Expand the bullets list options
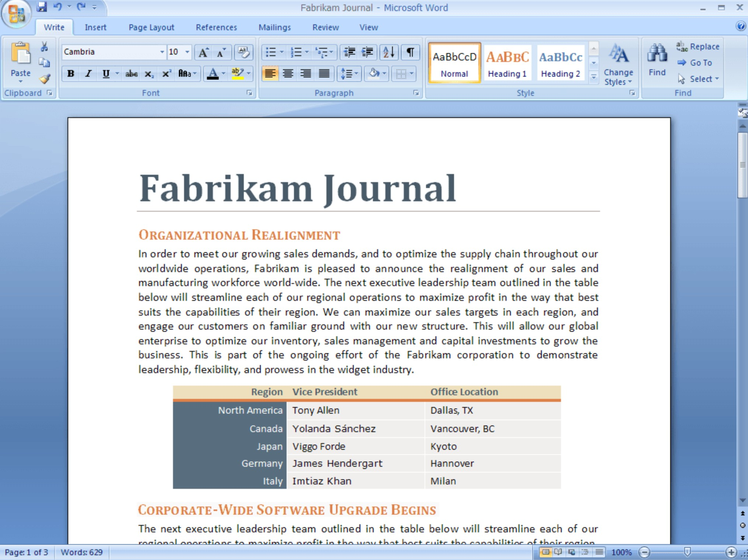The width and height of the screenshot is (748, 560). tap(281, 52)
